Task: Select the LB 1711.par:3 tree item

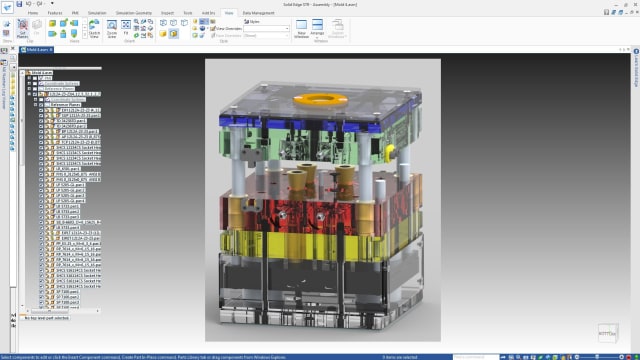Action: pyautogui.click(x=67, y=217)
